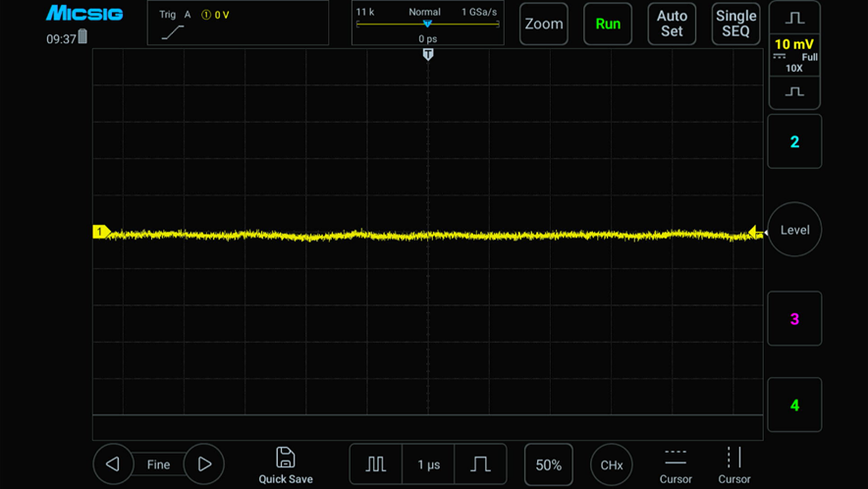This screenshot has height=489, width=868.
Task: Toggle the Run acquisition button
Action: click(608, 24)
